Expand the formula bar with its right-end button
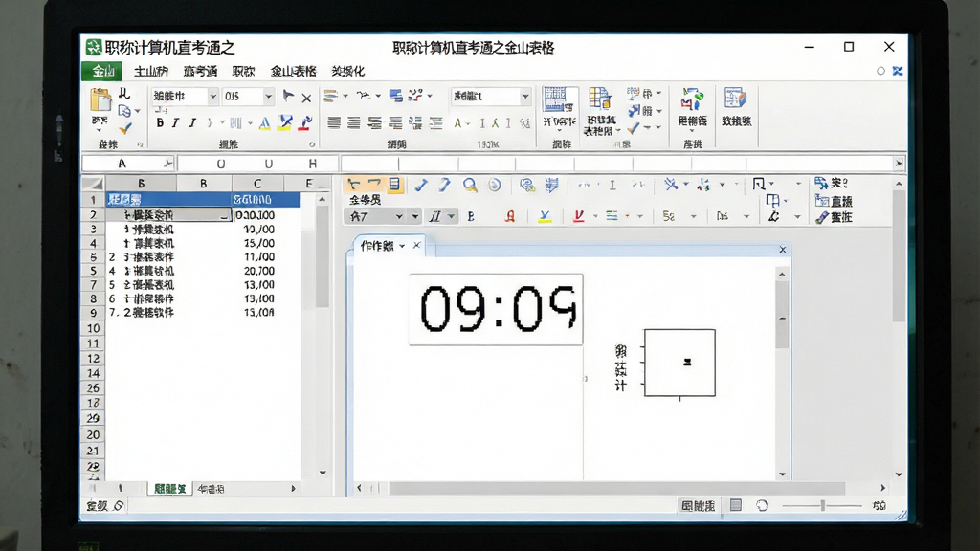This screenshot has width=980, height=551. (899, 164)
